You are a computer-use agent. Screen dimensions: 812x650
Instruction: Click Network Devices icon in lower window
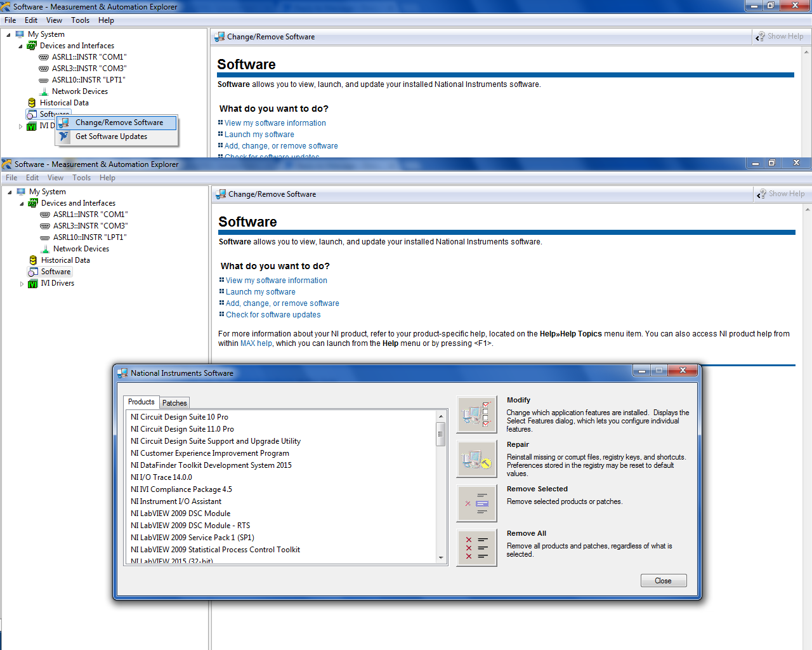point(45,249)
